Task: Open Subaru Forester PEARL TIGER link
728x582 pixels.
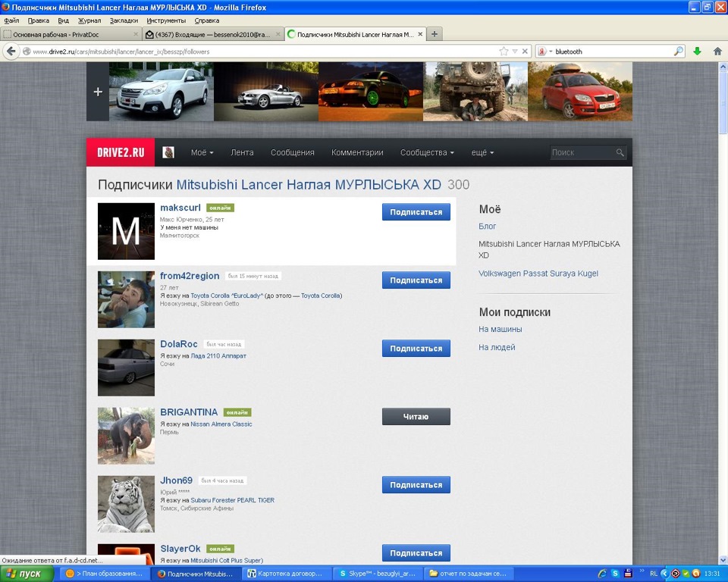Action: (x=232, y=500)
